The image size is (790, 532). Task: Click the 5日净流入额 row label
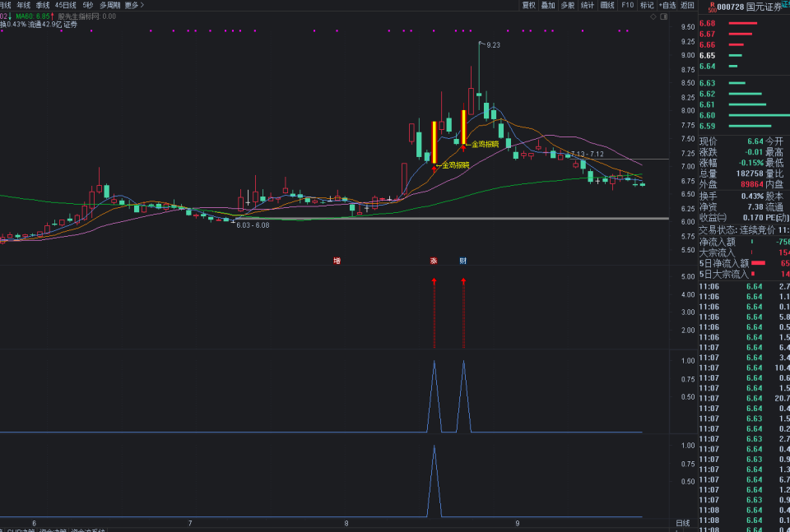724,263
